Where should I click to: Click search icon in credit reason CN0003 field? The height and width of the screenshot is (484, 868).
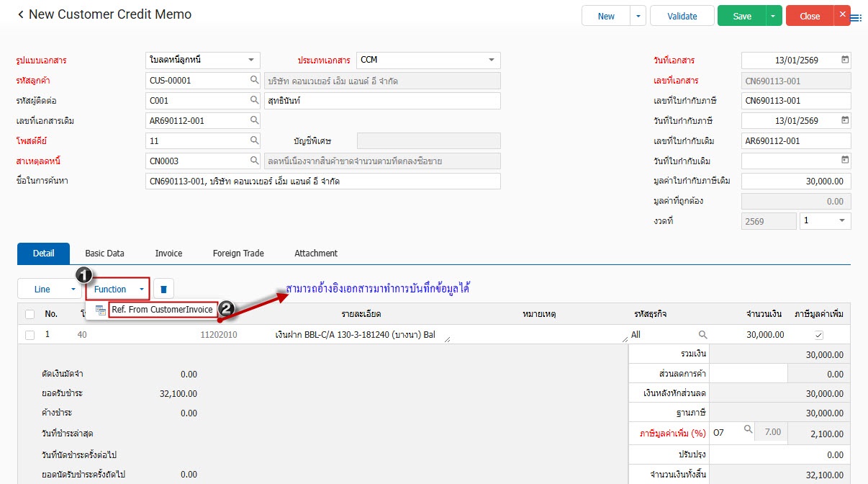pyautogui.click(x=254, y=161)
